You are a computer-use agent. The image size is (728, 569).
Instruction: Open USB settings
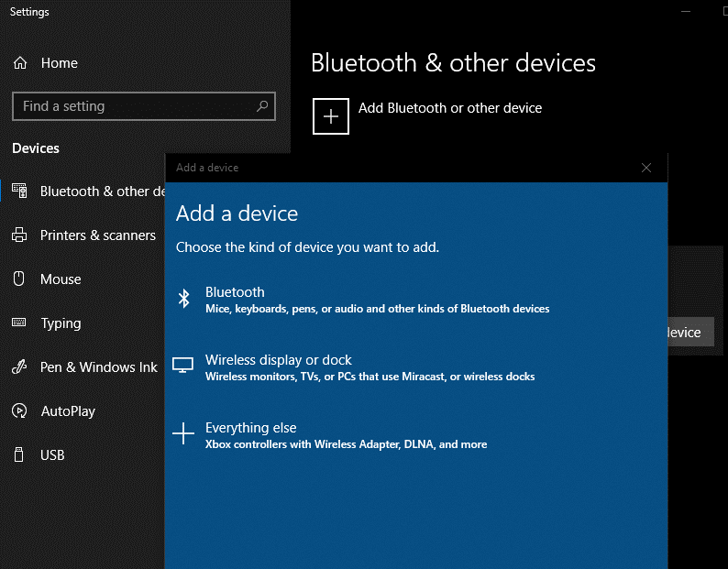pos(52,454)
